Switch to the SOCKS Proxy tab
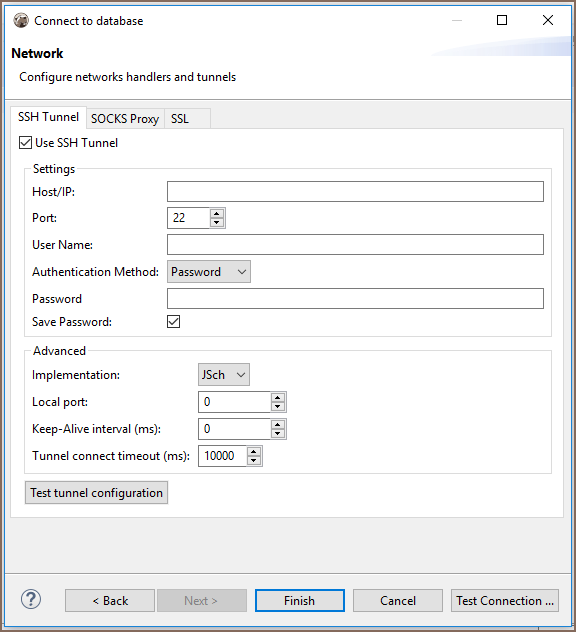 click(x=125, y=119)
